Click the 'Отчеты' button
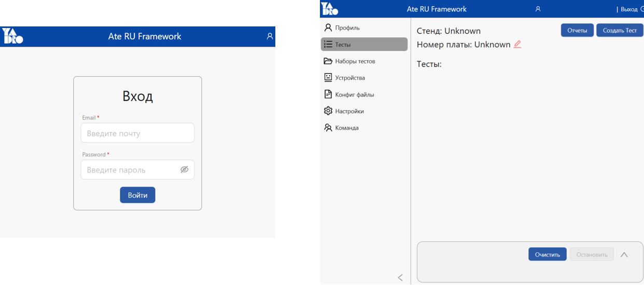644x285 pixels. click(577, 30)
